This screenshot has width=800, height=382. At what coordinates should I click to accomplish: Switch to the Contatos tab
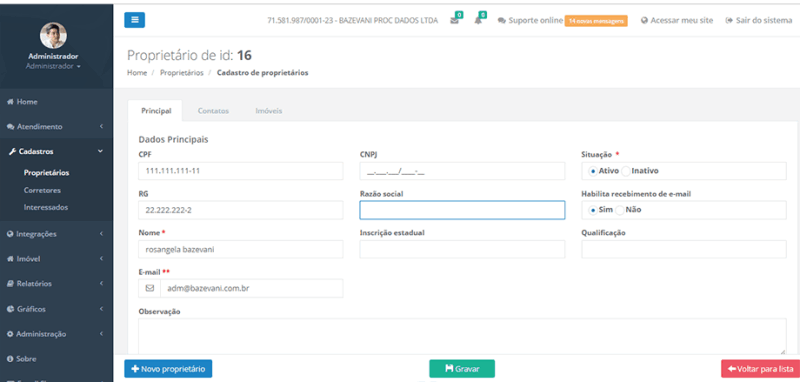213,111
